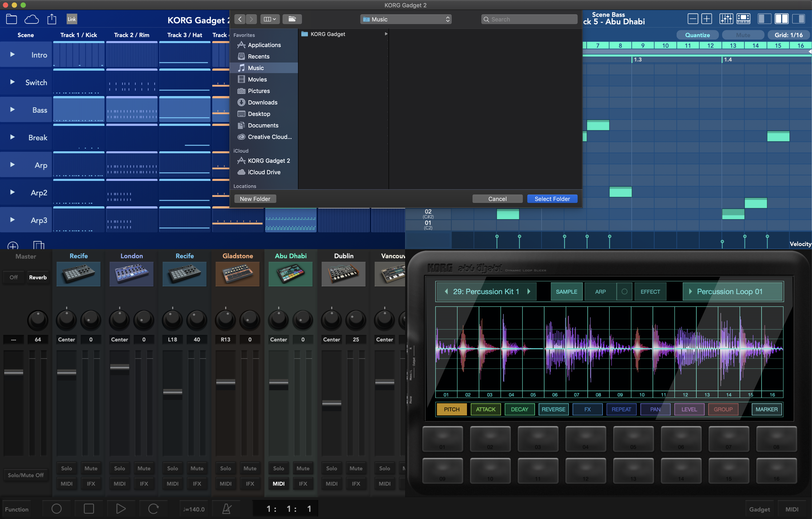The image size is (812, 519).
Task: Click the share/export icon in Gadget toolbar
Action: (x=52, y=19)
